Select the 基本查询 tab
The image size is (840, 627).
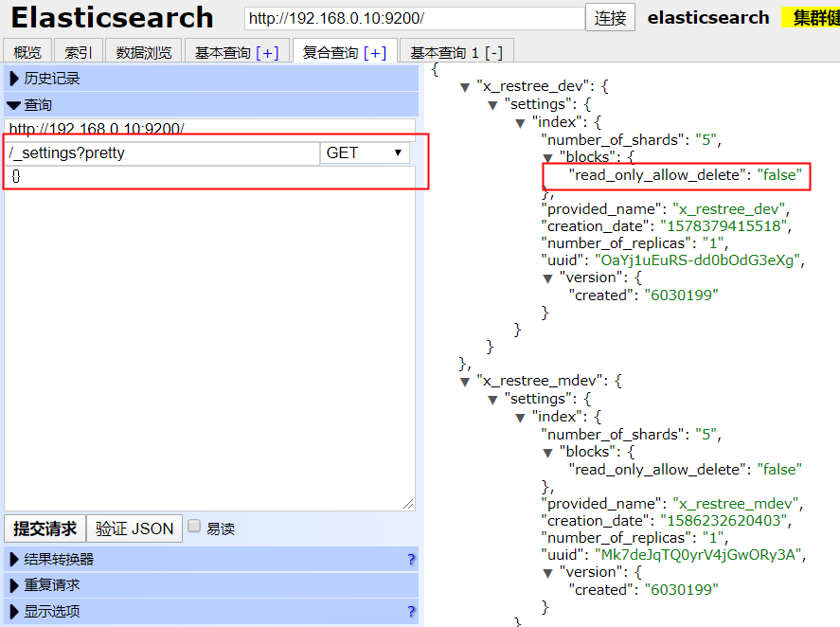pos(223,52)
